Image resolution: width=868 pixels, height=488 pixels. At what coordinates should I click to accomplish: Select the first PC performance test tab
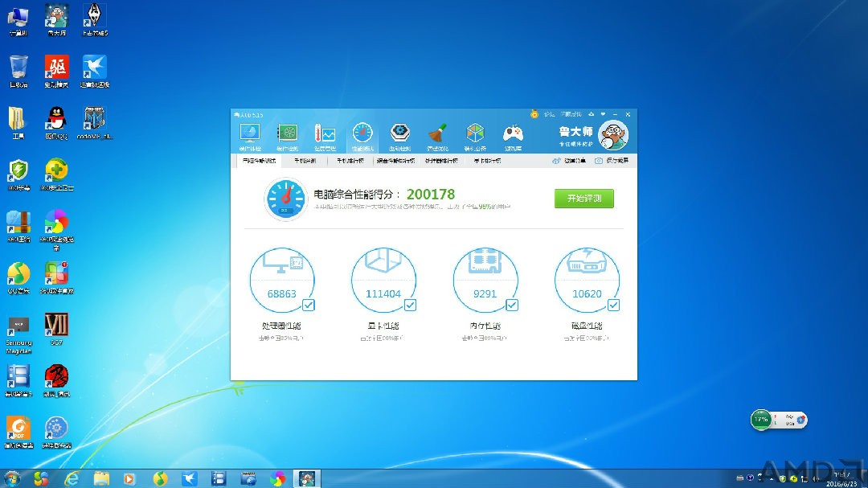259,161
